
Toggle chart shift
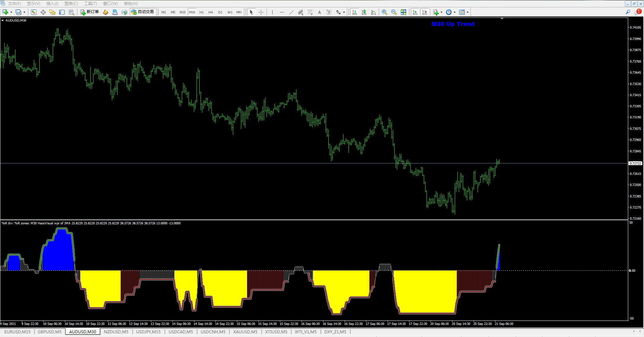click(x=425, y=12)
